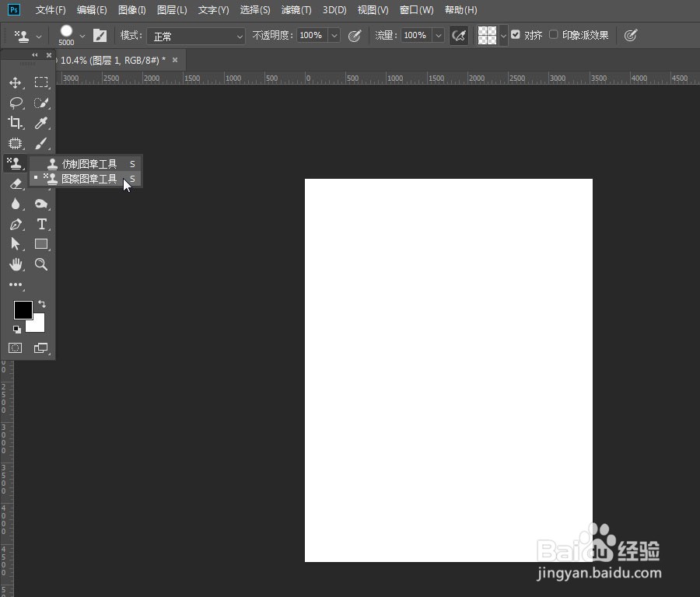Select the Sponge/Dodge tool
This screenshot has height=597, width=700.
(x=41, y=204)
